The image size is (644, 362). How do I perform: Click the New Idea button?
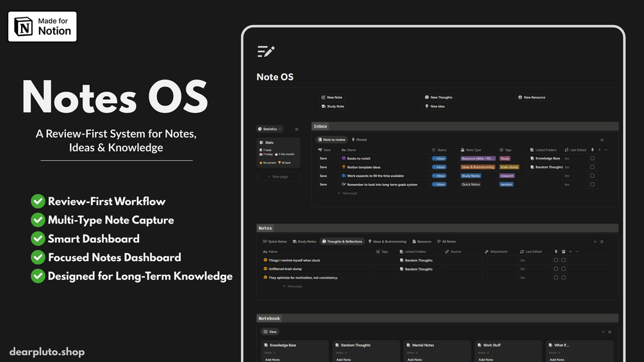pos(434,106)
